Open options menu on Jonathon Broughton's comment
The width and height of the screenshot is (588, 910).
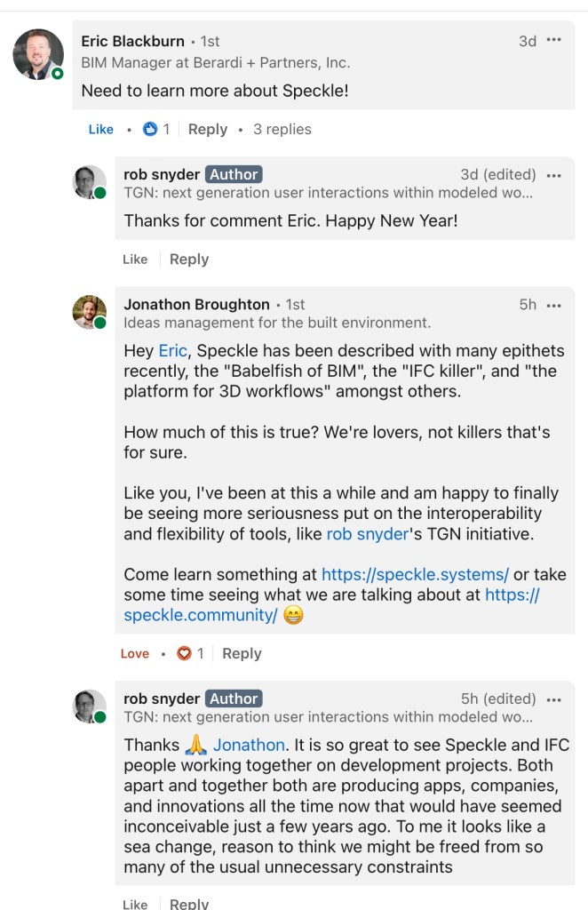[554, 305]
